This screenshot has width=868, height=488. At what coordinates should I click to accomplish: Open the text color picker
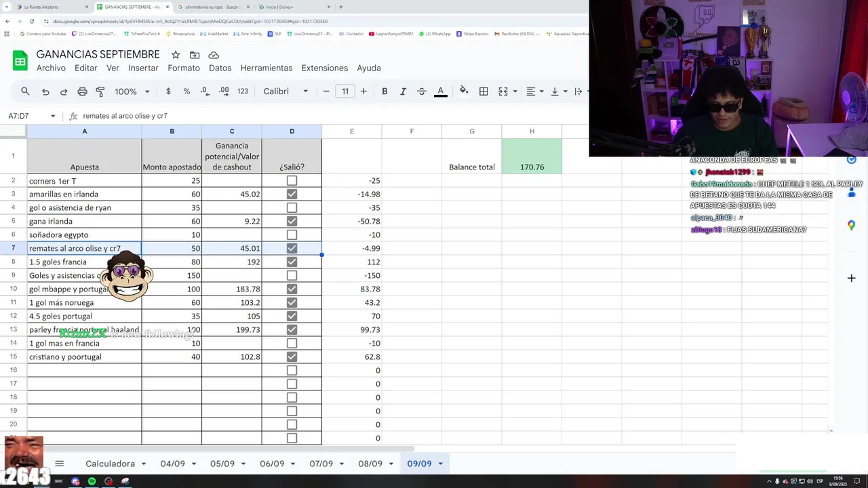pyautogui.click(x=440, y=91)
